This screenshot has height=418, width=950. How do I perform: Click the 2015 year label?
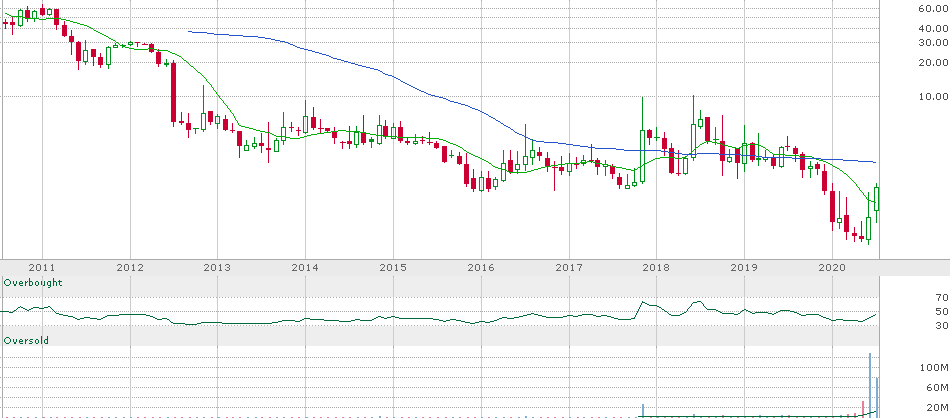pyautogui.click(x=393, y=267)
